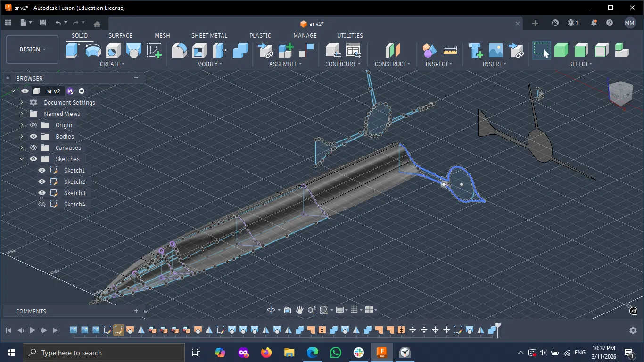Click the Offset Plane construct icon
Viewport: 644px width, 362px height.
(x=392, y=50)
